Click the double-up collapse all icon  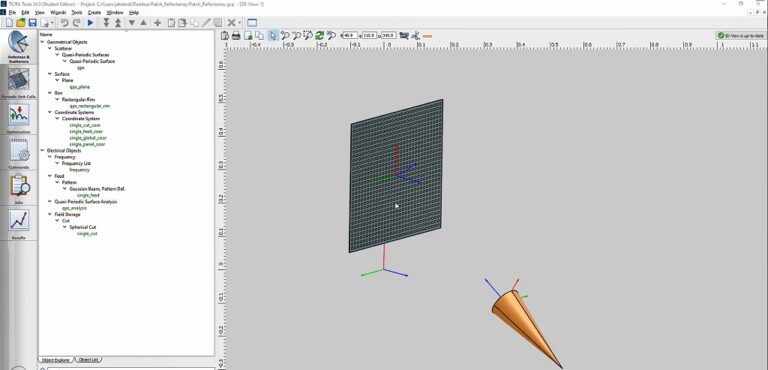coord(118,23)
